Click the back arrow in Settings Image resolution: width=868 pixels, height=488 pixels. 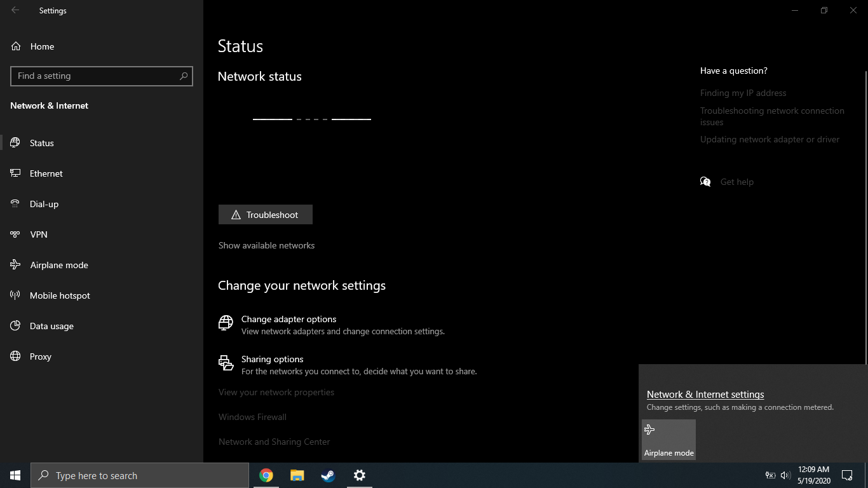pyautogui.click(x=15, y=10)
